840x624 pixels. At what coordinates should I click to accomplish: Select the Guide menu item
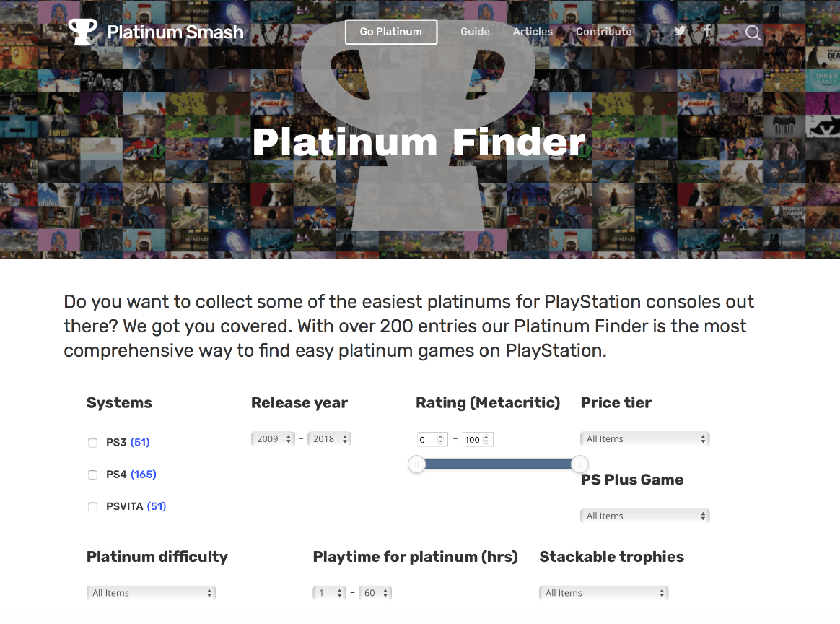click(475, 32)
